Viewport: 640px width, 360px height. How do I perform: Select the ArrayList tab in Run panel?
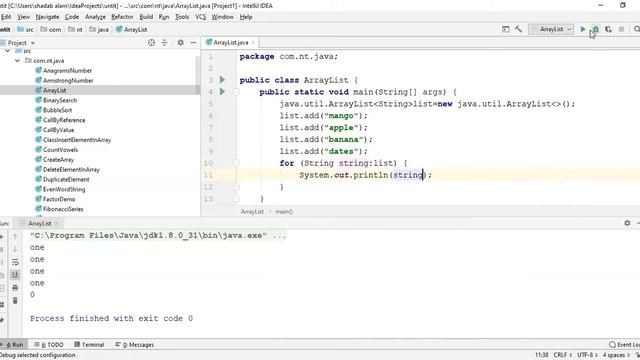pyautogui.click(x=40, y=223)
